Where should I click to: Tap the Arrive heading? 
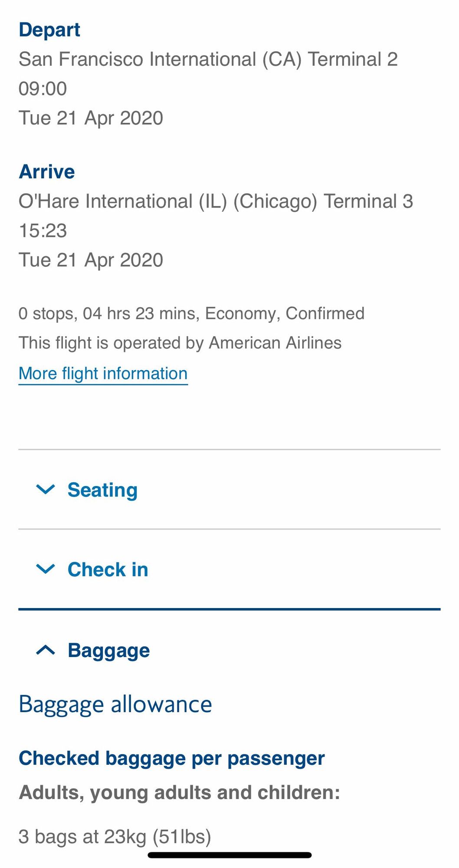pos(47,172)
